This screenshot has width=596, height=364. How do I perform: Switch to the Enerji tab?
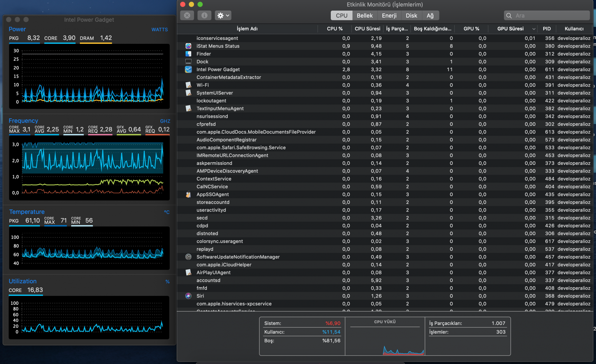pyautogui.click(x=389, y=15)
